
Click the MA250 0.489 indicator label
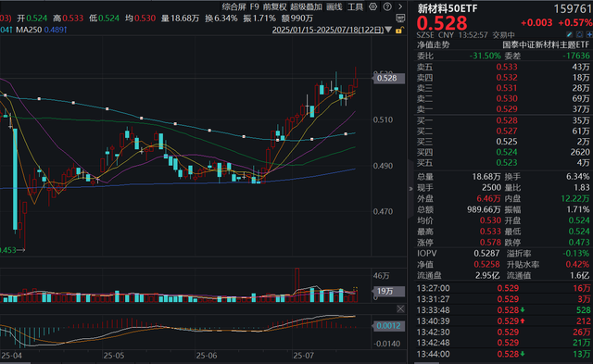[42, 30]
